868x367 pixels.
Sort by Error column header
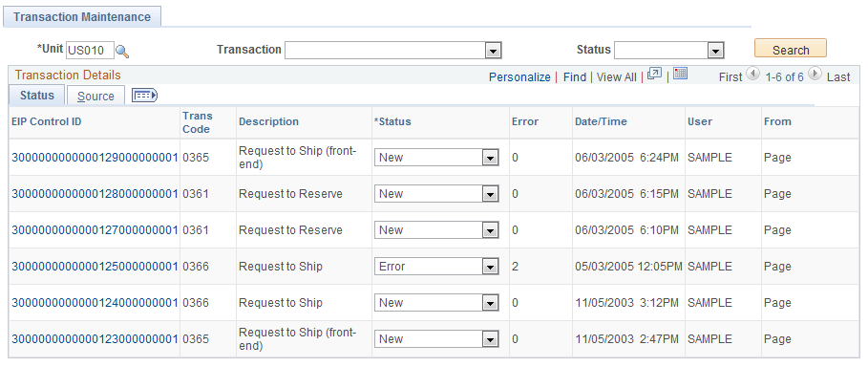click(525, 121)
